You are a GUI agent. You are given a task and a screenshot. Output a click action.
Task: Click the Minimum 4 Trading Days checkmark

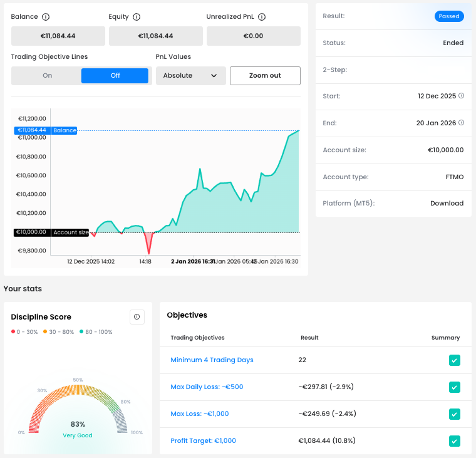[455, 360]
